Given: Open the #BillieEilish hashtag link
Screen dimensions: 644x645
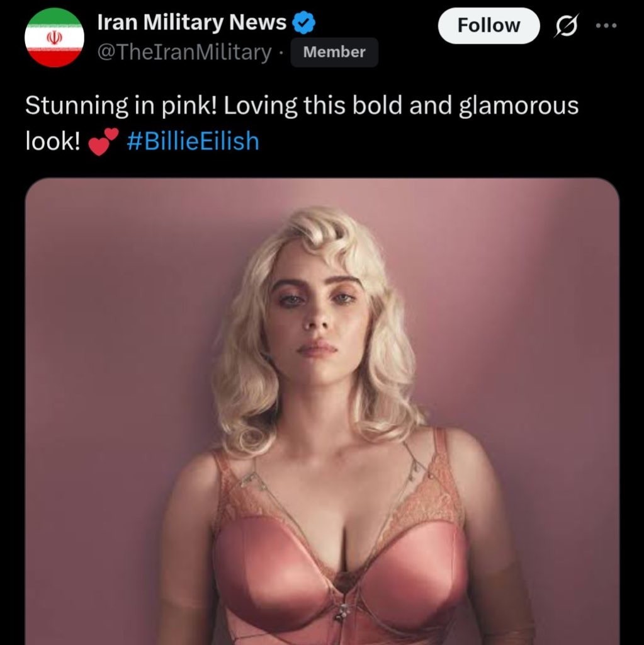Looking at the screenshot, I should tap(193, 141).
